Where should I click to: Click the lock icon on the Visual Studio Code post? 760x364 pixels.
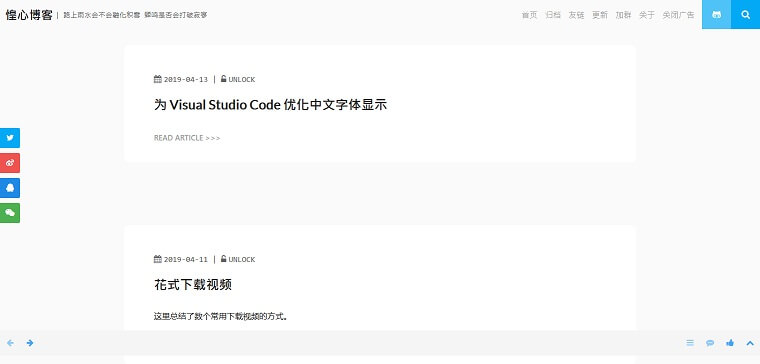click(223, 79)
